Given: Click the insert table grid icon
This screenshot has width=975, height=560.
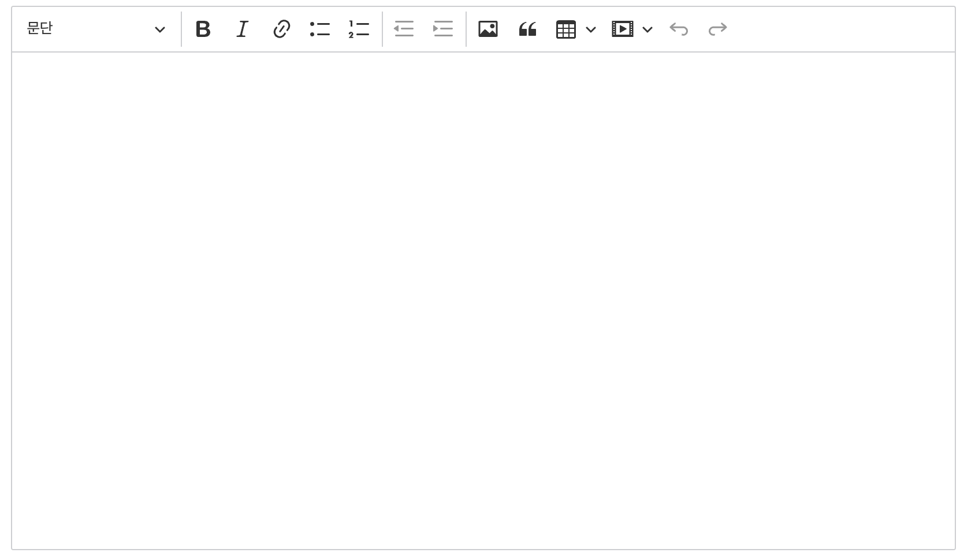Looking at the screenshot, I should point(565,29).
